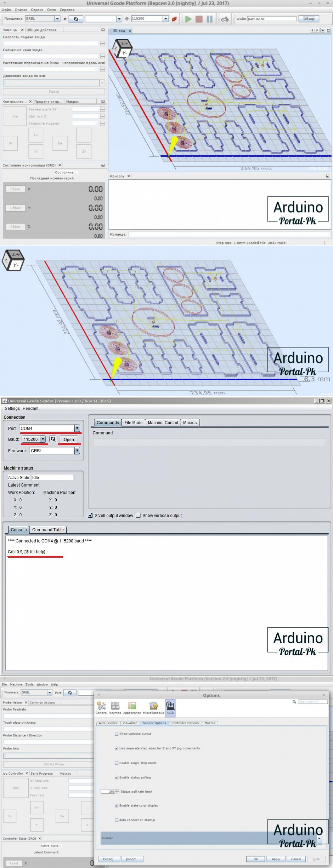
Task: Click the red connect plug icon
Action: pyautogui.click(x=174, y=19)
